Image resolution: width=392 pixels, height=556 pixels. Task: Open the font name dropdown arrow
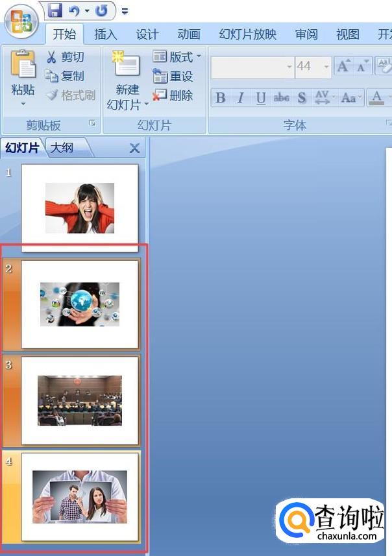[x=289, y=66]
